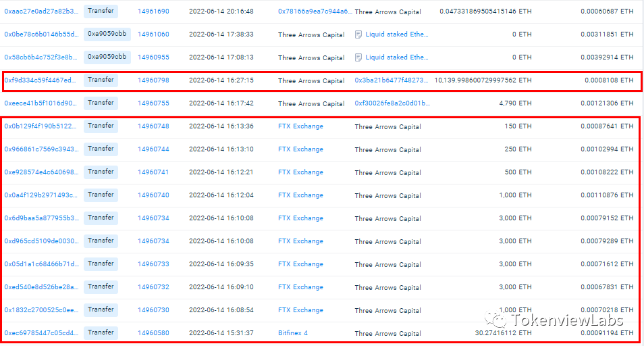Open transaction hash 0x58cb6b4c752f3e8b
This screenshot has height=346, width=644.
[41, 57]
